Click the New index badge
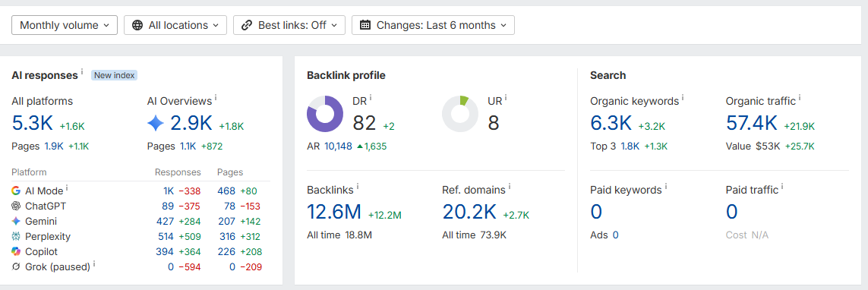The height and width of the screenshot is (290, 868). 114,75
